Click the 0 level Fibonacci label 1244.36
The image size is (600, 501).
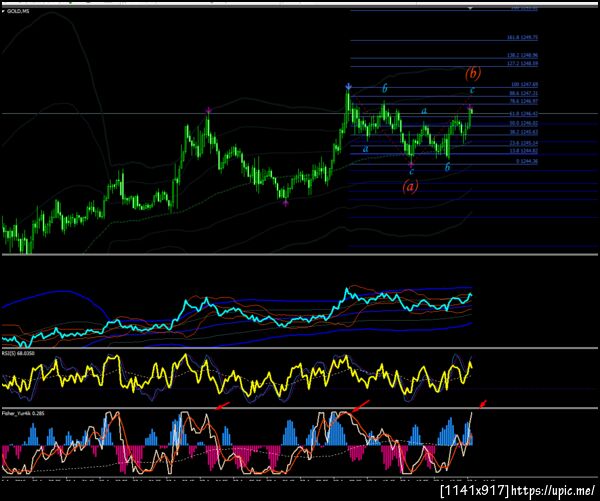(527, 162)
